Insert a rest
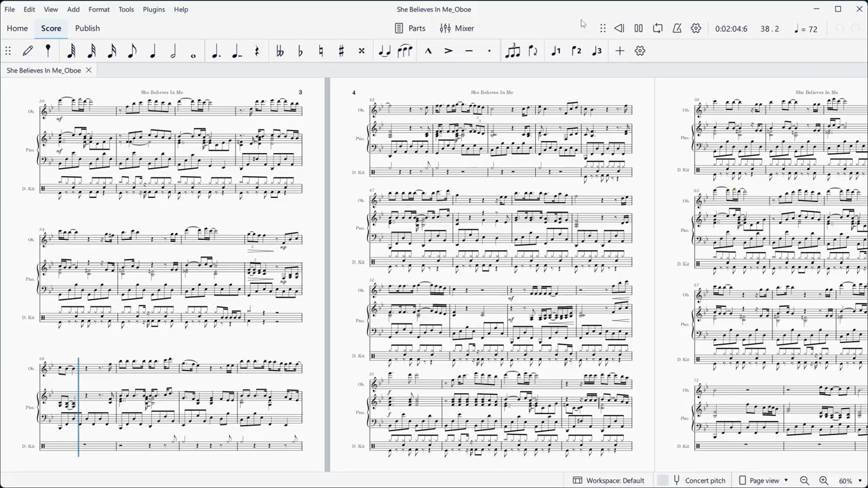 pos(256,51)
